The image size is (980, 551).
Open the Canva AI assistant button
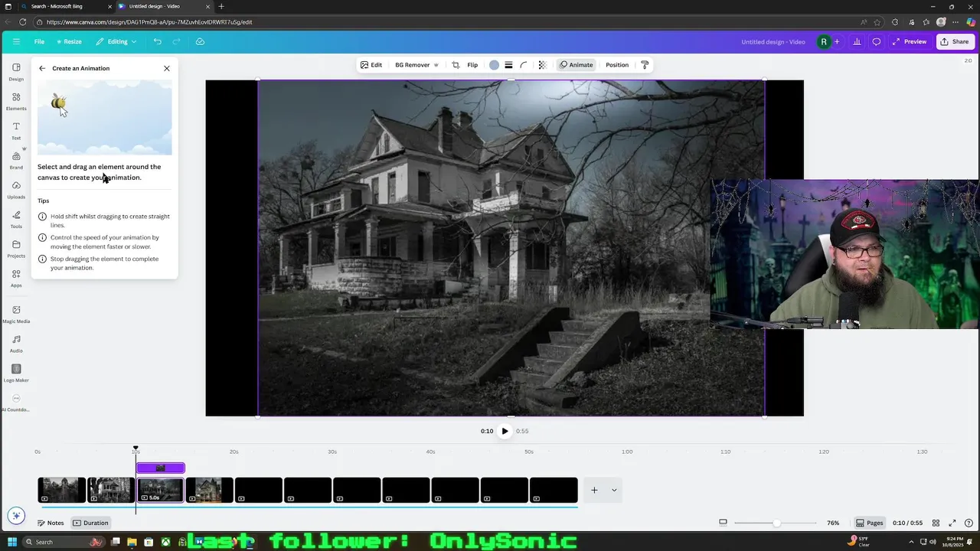pyautogui.click(x=16, y=516)
